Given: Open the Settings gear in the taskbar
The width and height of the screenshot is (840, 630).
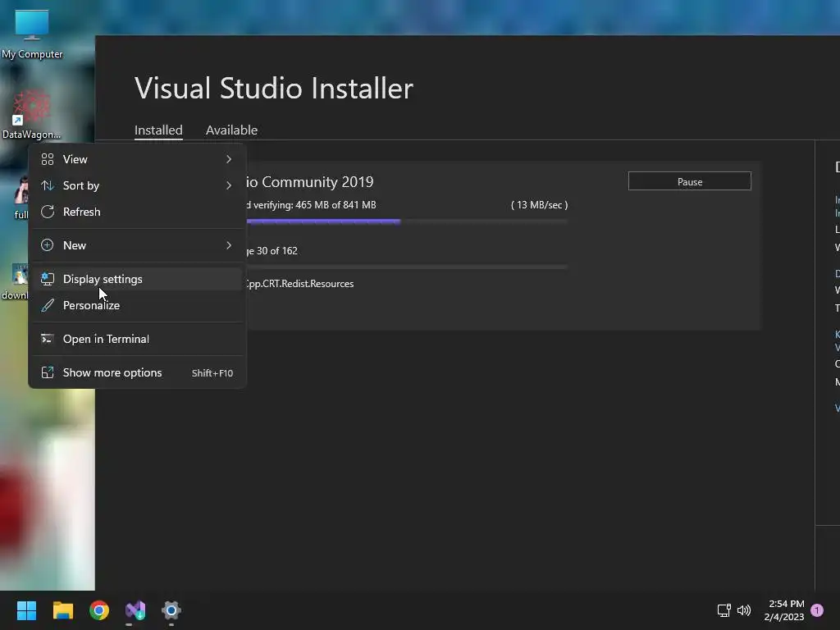Looking at the screenshot, I should point(171,610).
